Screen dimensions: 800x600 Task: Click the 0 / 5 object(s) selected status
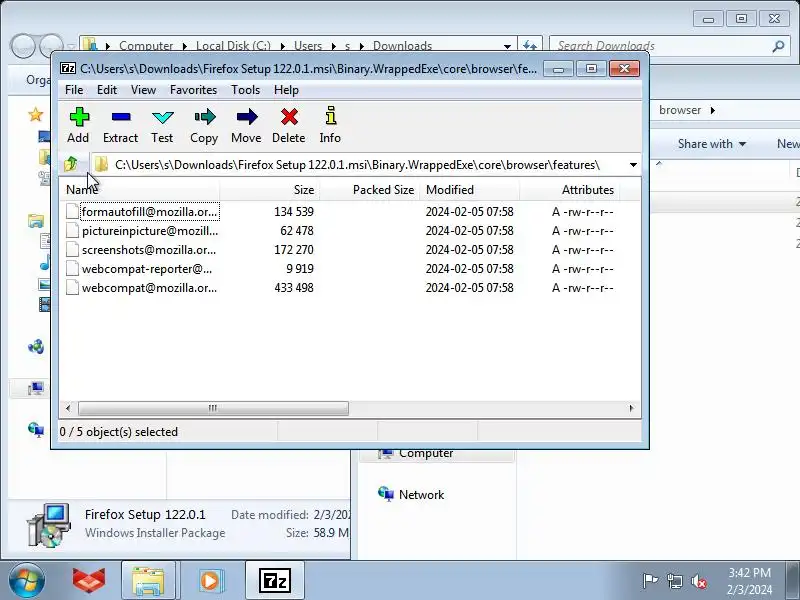[x=118, y=432]
